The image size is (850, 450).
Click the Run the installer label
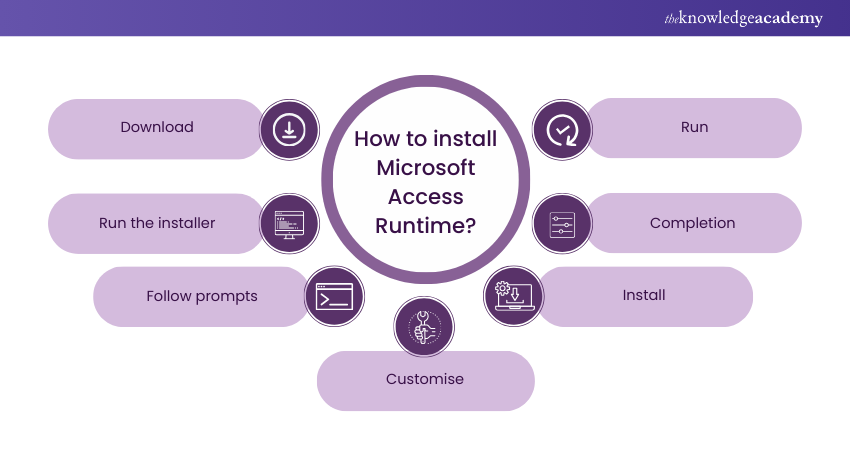(157, 223)
